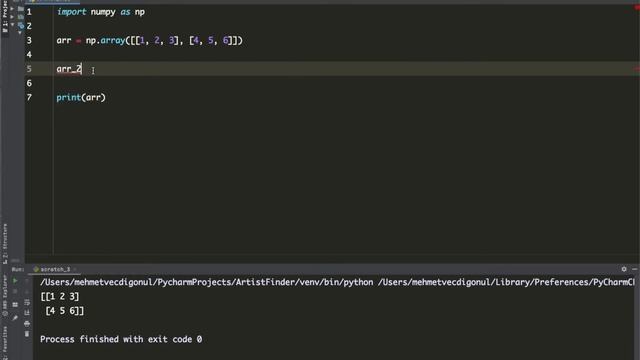Select the blue scratches icon in Project tree

click(x=21, y=25)
